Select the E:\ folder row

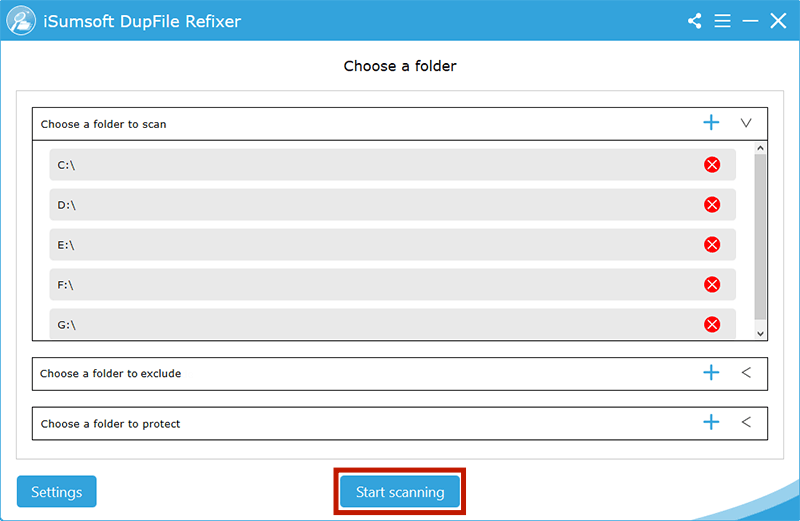point(392,244)
